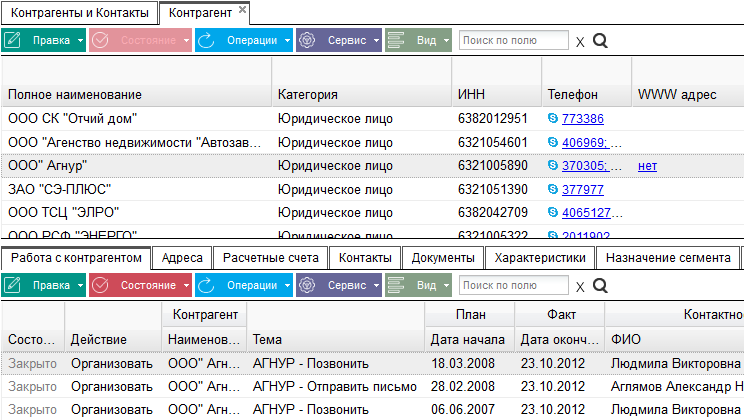Open the нет WWW address link
Image resolution: width=744 pixels, height=420 pixels.
coord(647,166)
